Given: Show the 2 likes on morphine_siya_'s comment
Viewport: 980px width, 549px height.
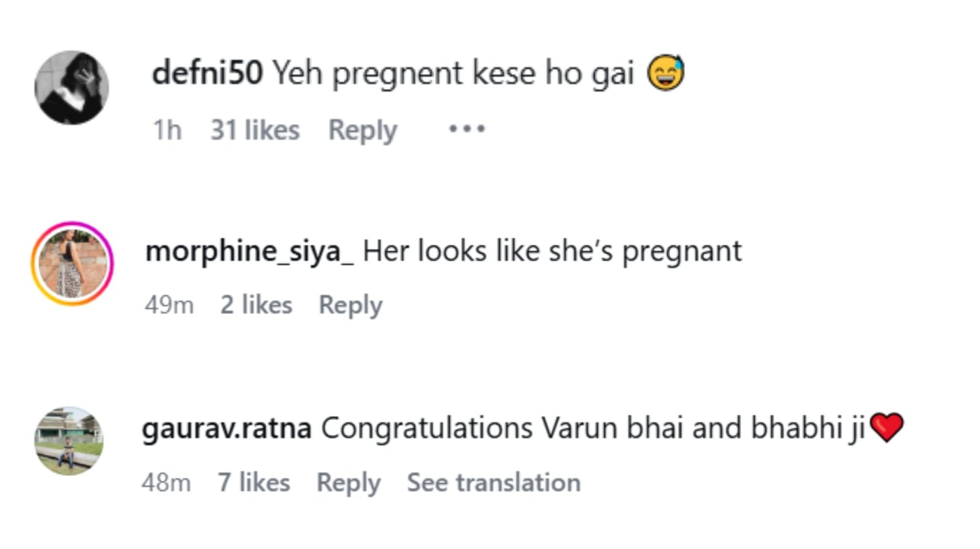Looking at the screenshot, I should [256, 305].
